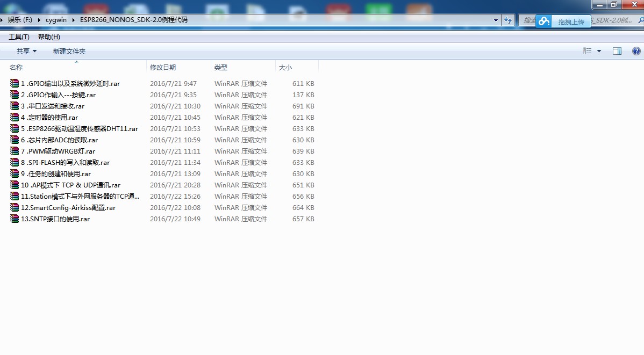Open the 工具(T) menu
644x355 pixels.
tap(19, 37)
